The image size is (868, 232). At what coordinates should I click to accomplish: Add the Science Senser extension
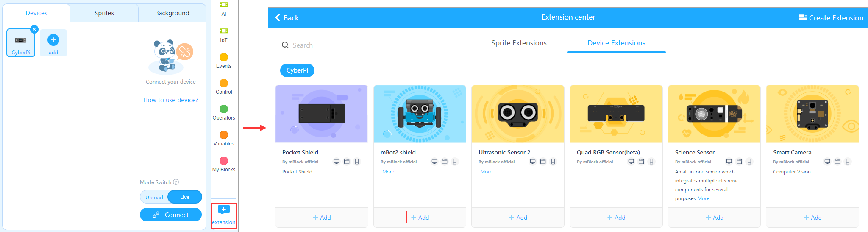tap(714, 218)
